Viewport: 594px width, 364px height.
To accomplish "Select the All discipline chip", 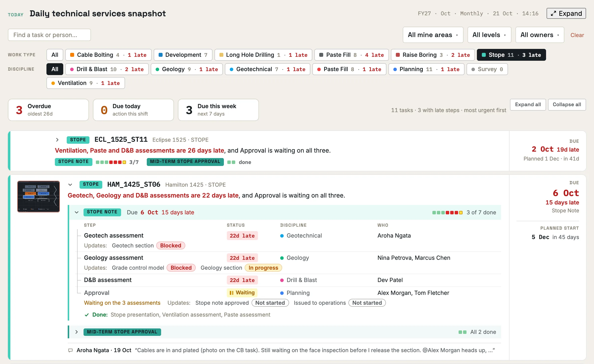I will [x=55, y=69].
